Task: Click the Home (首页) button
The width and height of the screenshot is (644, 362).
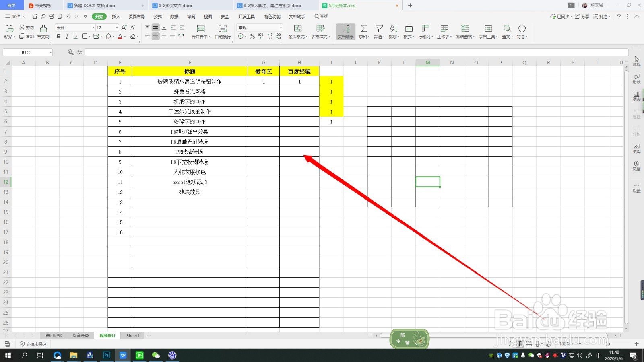Action: tap(12, 6)
